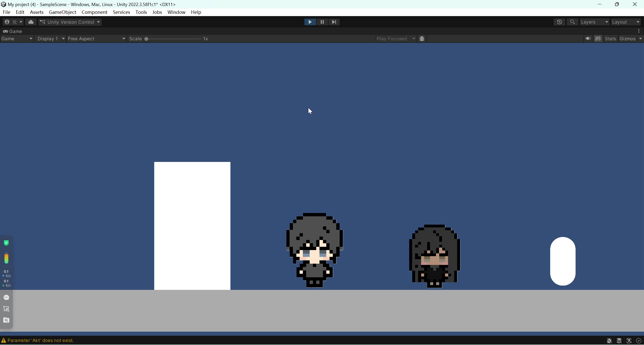Open the Game tab's three-dot options menu

click(x=639, y=31)
